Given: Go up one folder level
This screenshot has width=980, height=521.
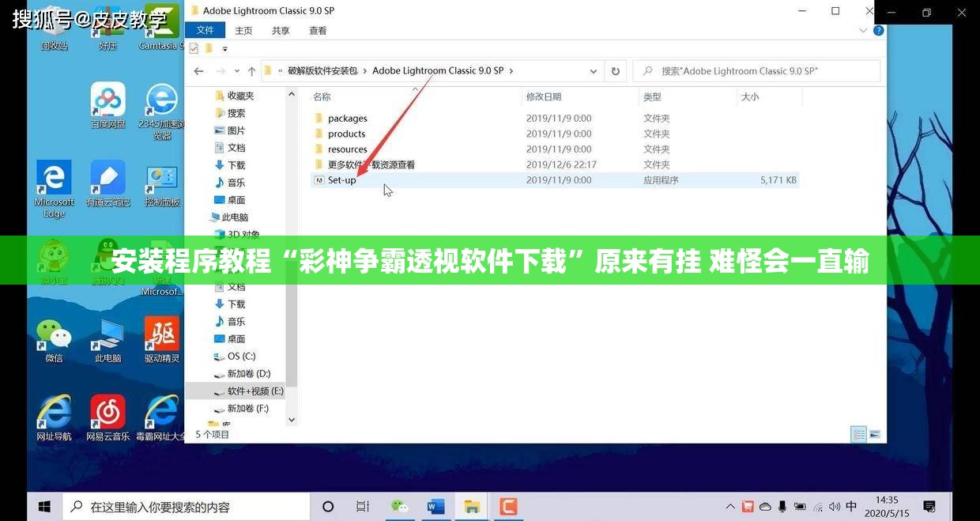Looking at the screenshot, I should (x=251, y=71).
